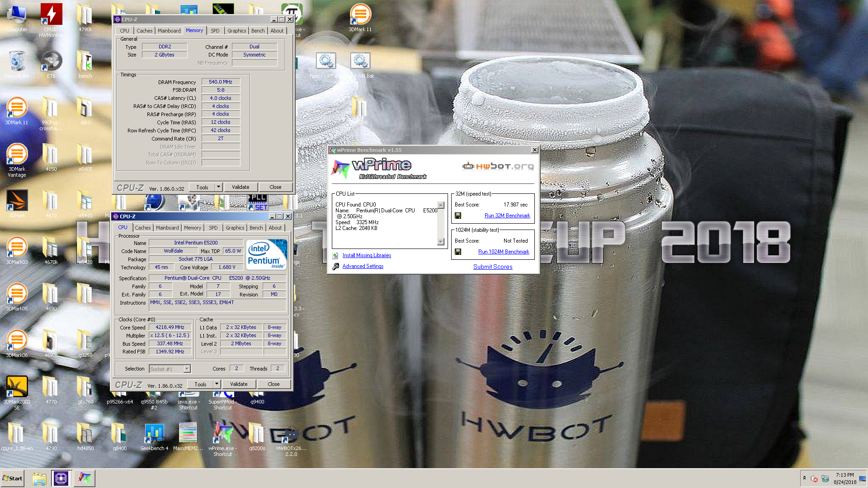Screen dimensions: 868x488
Task: Switch to Caches tab in upper CPU-Z window
Action: pos(144,31)
